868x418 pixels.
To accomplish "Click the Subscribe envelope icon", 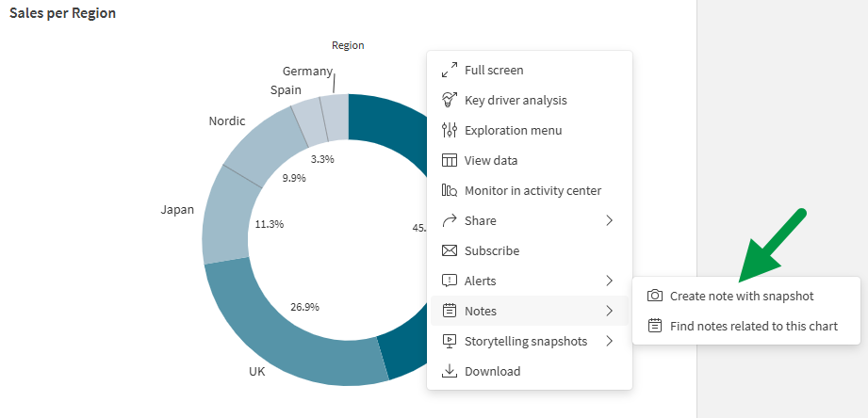I will click(450, 250).
